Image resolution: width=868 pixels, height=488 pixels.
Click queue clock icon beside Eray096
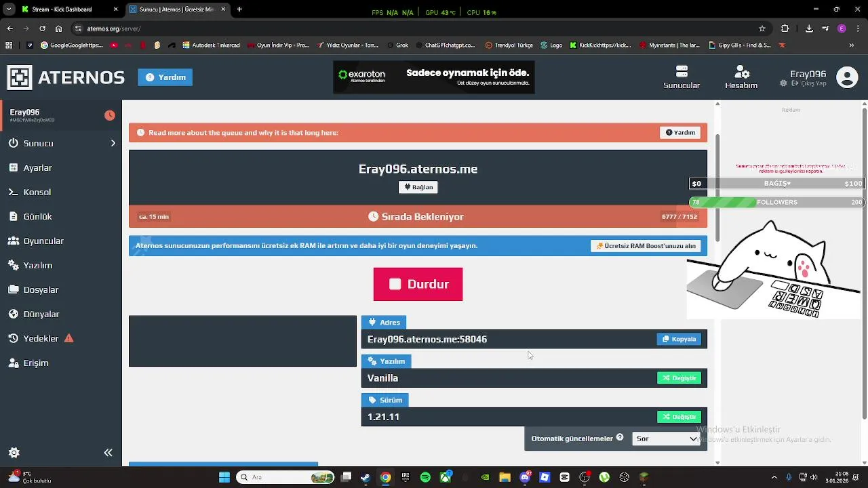tap(110, 115)
